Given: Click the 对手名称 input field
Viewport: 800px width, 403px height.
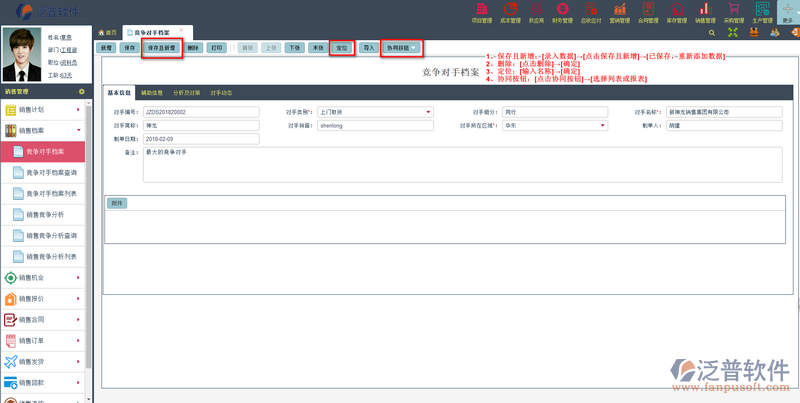Looking at the screenshot, I should [724, 112].
